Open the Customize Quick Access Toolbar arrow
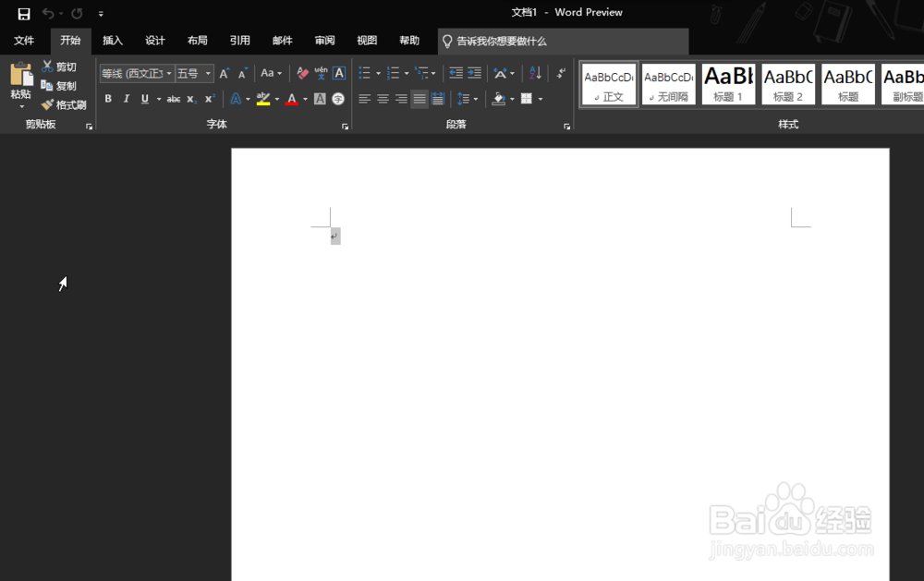This screenshot has height=581, width=924. pos(101,14)
